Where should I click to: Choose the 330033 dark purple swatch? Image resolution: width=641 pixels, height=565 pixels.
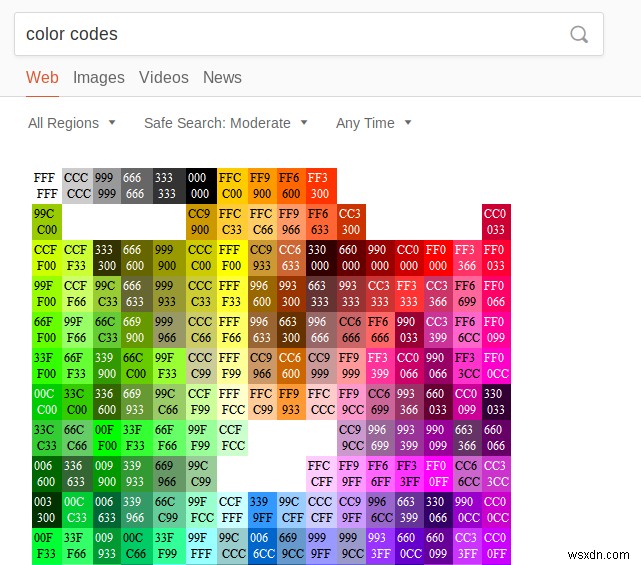[x=496, y=401]
